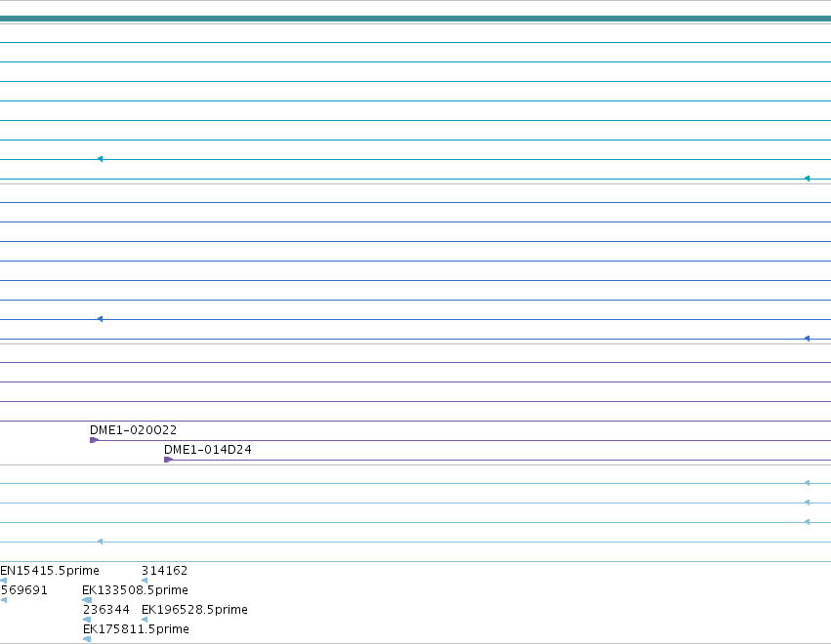
Task: Click the light blue arrowhead above EK133508.5prime
Action: [x=100, y=542]
